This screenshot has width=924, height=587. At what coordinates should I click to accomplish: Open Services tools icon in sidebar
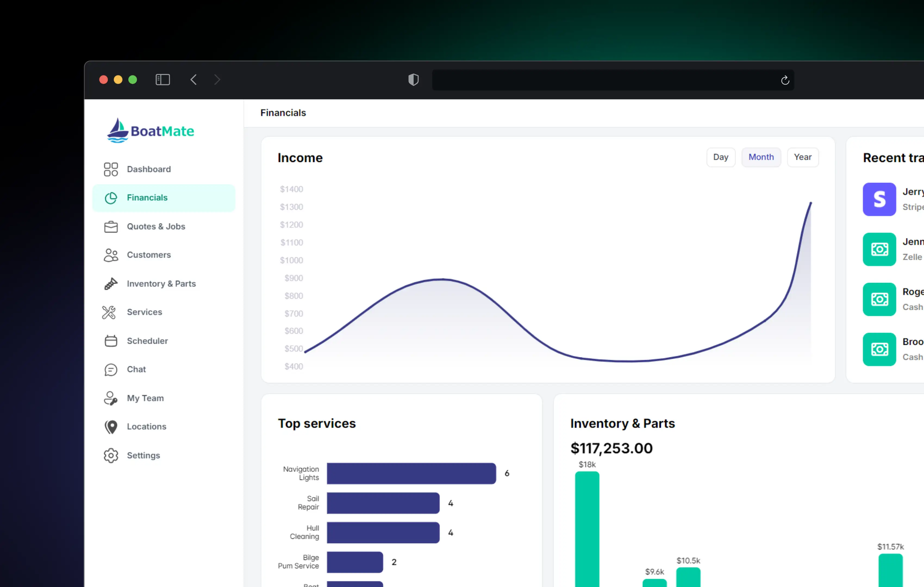point(109,312)
